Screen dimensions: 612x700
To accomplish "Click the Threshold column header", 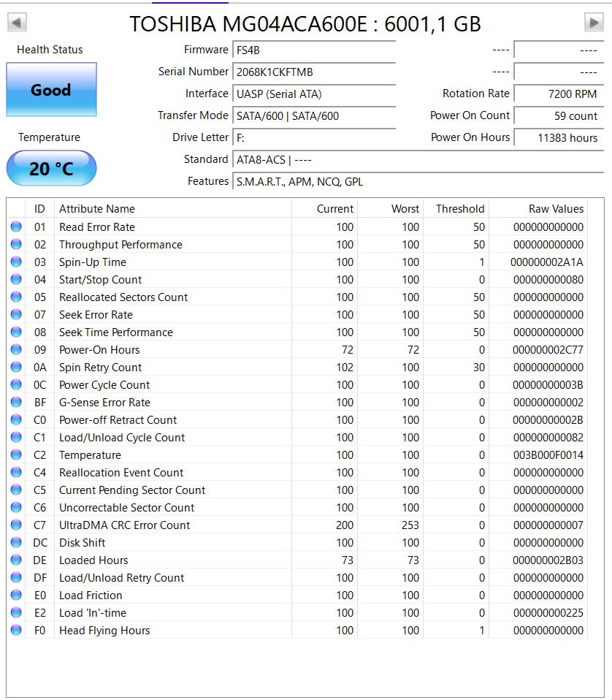I will pyautogui.click(x=456, y=208).
